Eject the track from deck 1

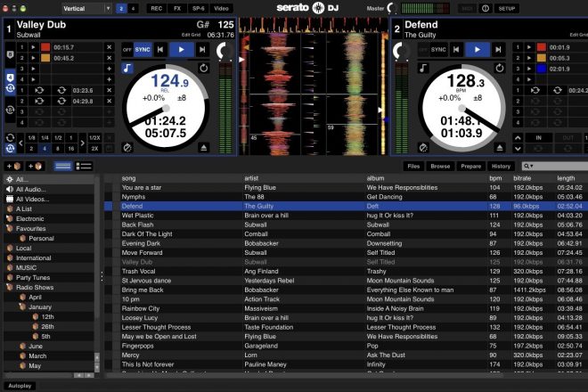204,148
